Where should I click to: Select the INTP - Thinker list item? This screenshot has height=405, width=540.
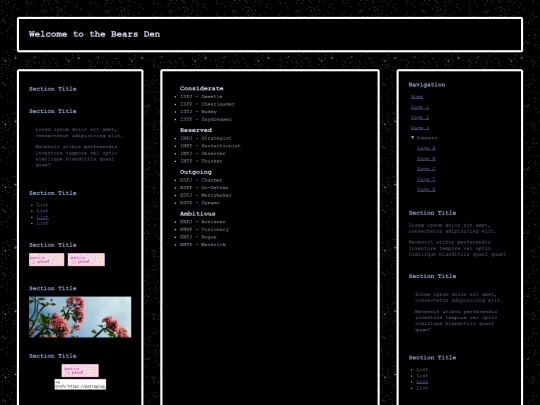[x=201, y=161]
